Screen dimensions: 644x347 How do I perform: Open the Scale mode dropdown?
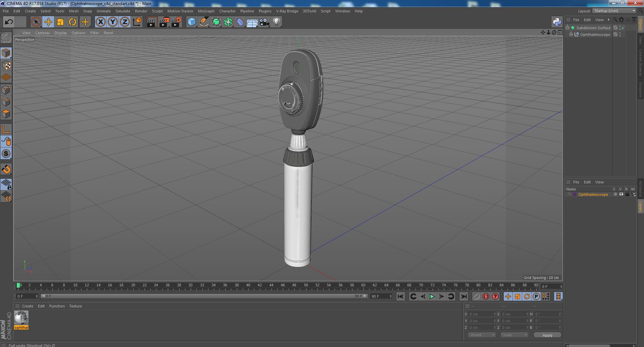click(514, 335)
